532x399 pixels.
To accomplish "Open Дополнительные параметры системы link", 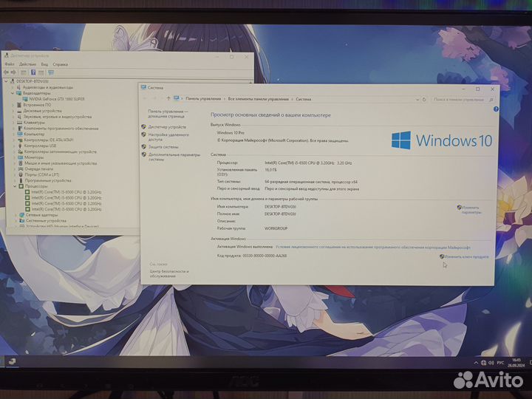I will (174, 157).
